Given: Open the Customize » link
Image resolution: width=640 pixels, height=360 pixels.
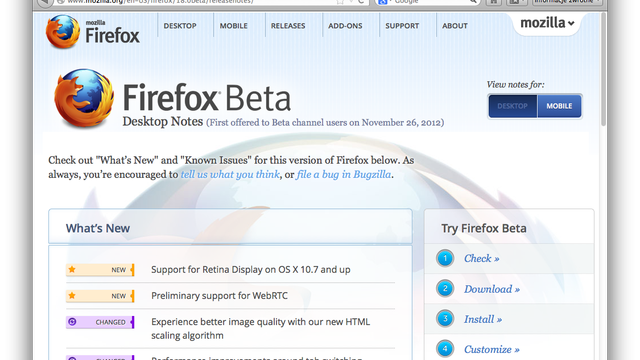Looking at the screenshot, I should coord(492,349).
